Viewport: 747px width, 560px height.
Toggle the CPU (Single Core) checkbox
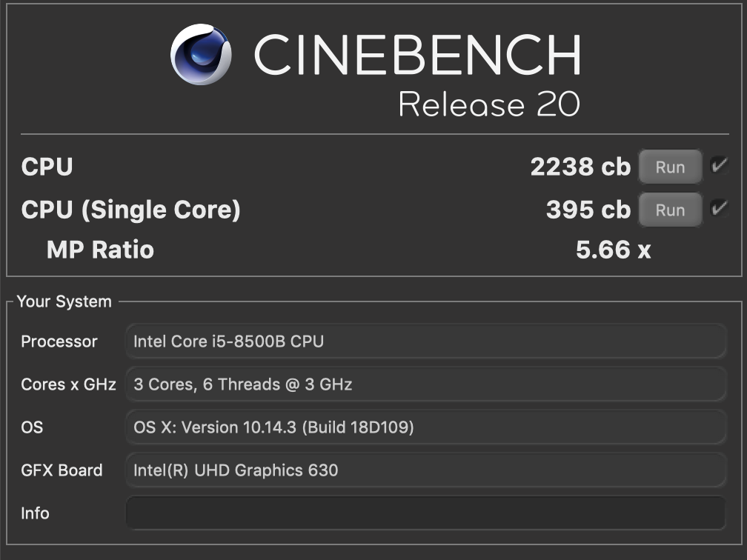tap(718, 209)
